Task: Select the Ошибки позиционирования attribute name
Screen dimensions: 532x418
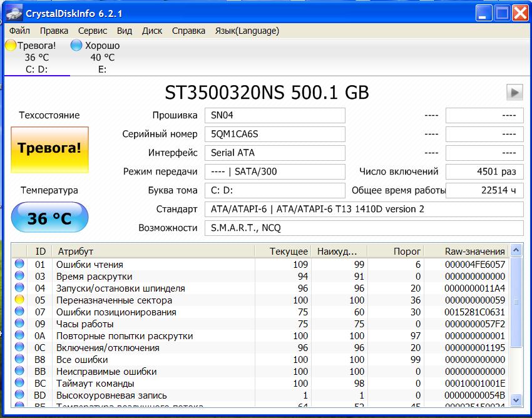Action: click(116, 312)
